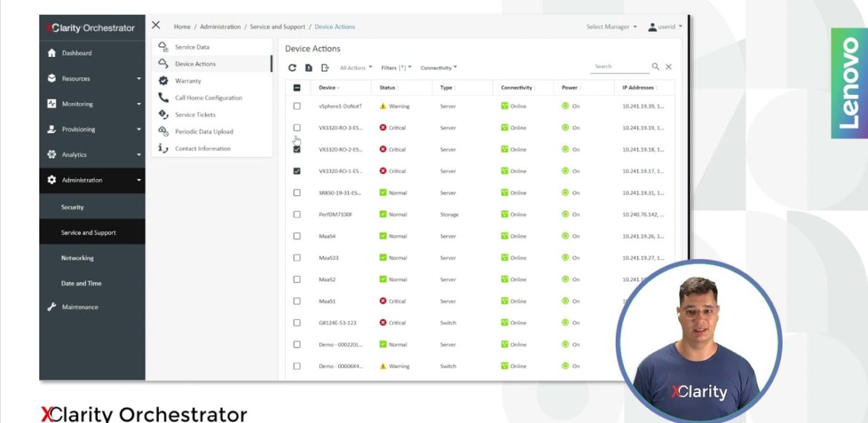The height and width of the screenshot is (423, 868).
Task: Collapse the Administration menu arrow
Action: point(139,180)
